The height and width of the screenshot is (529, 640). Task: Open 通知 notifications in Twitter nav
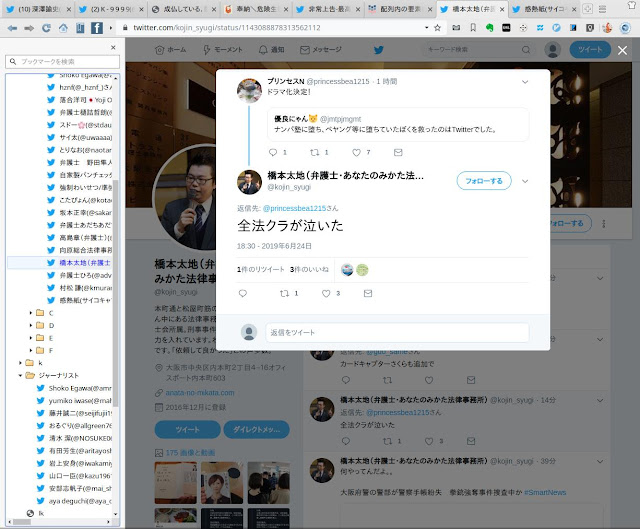(x=271, y=50)
